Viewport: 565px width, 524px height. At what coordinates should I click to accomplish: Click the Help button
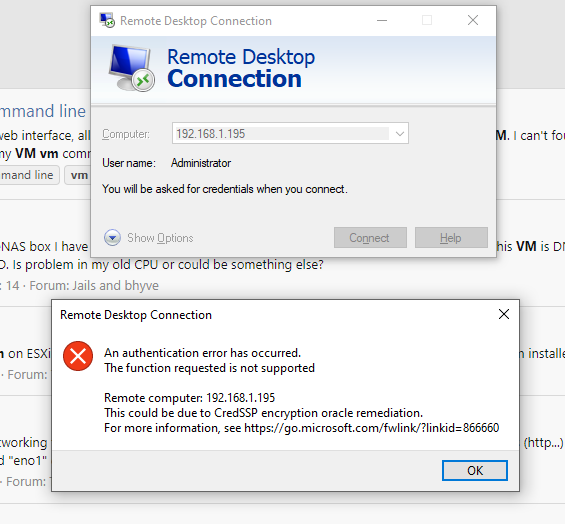pos(451,237)
